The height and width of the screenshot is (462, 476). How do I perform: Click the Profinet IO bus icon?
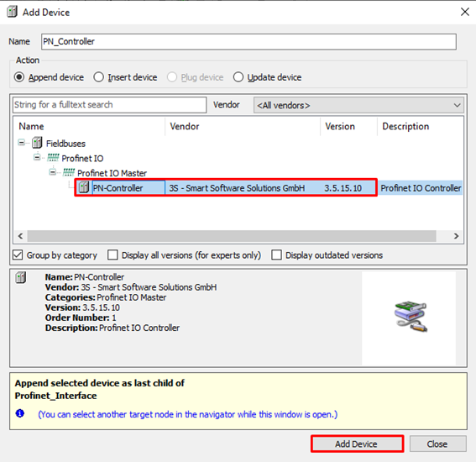click(53, 158)
